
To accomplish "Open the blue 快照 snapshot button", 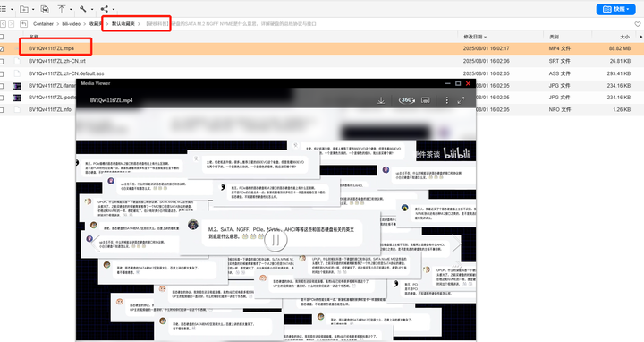I will tap(615, 9).
